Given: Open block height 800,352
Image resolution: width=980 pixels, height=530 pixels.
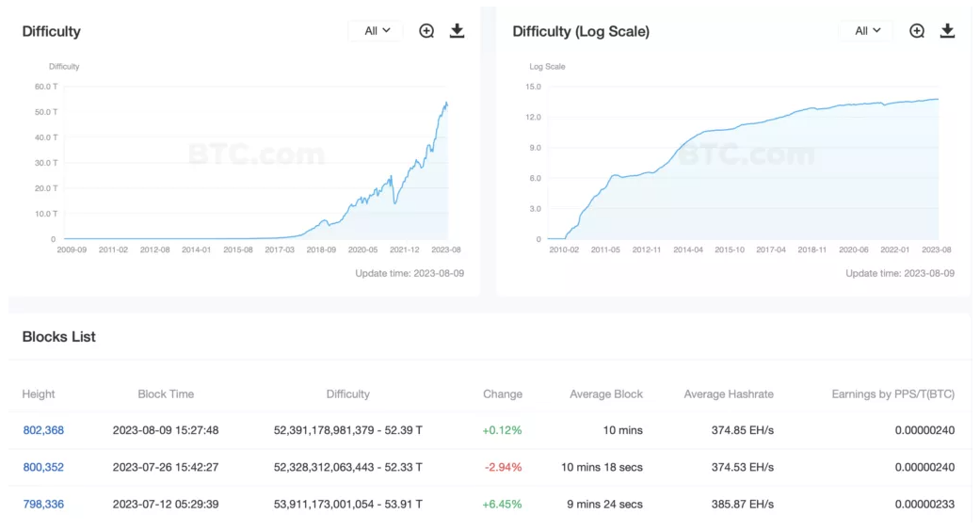Looking at the screenshot, I should tap(43, 467).
